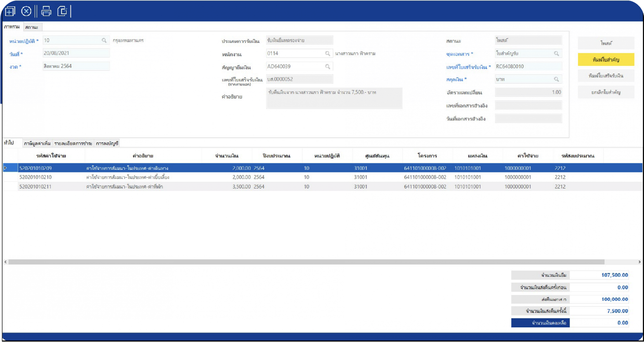Click external receipt number field บส.0000052
The width and height of the screenshot is (644, 342).
coord(300,79)
